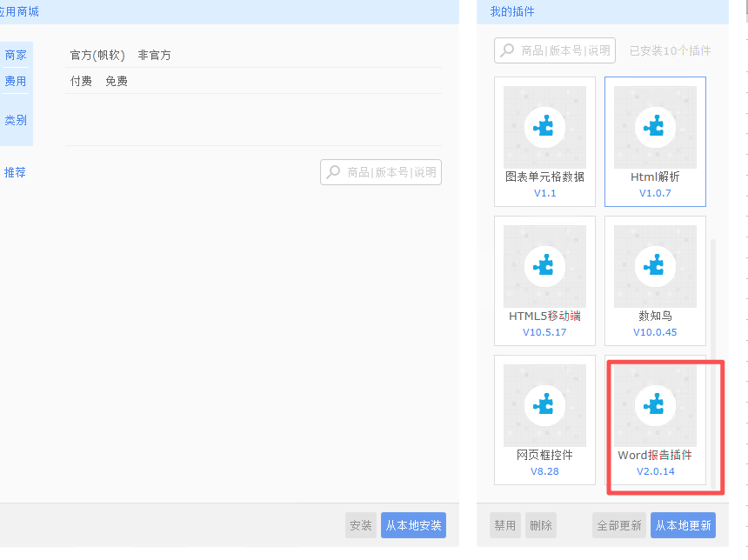The image size is (748, 560).
Task: Open the 商家 filter label
Action: 16,56
